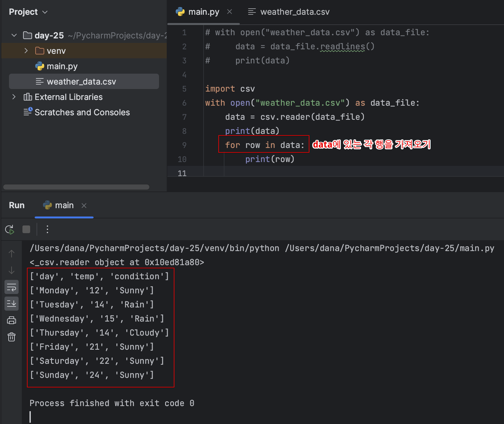The height and width of the screenshot is (424, 504).
Task: Click line number 9 in the gutter
Action: click(x=184, y=145)
